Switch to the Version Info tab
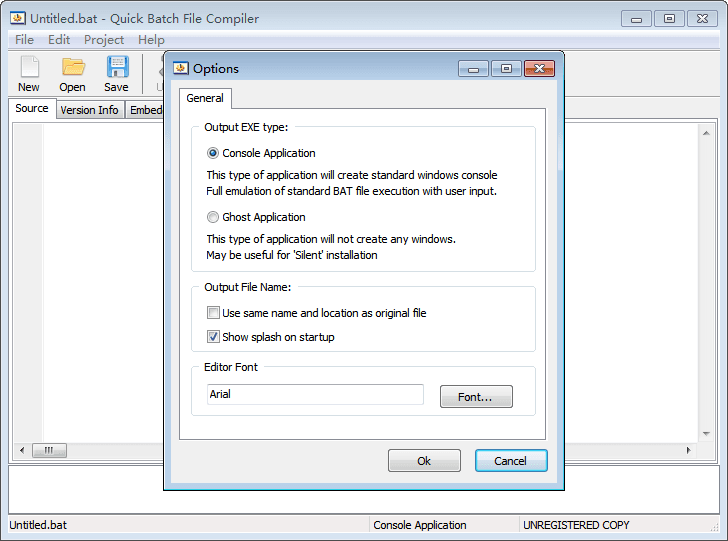This screenshot has height=541, width=728. click(x=89, y=110)
